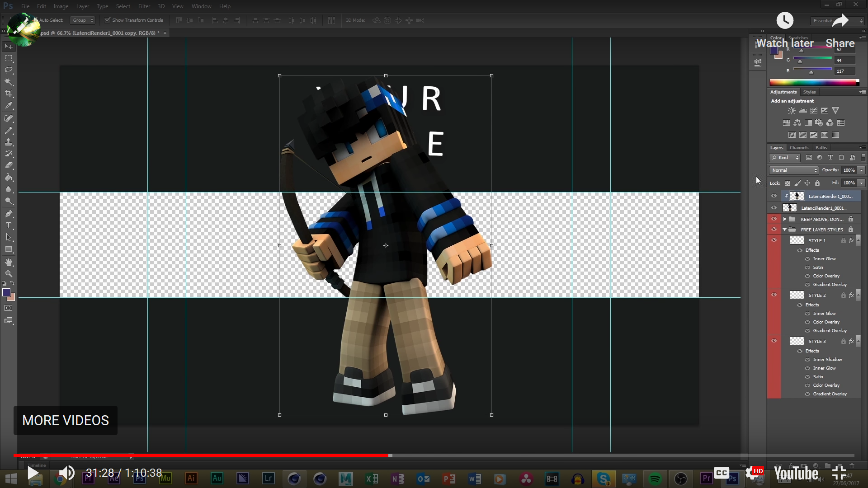Image resolution: width=868 pixels, height=488 pixels.
Task: Open video on YouTube via logo
Action: coord(796,473)
